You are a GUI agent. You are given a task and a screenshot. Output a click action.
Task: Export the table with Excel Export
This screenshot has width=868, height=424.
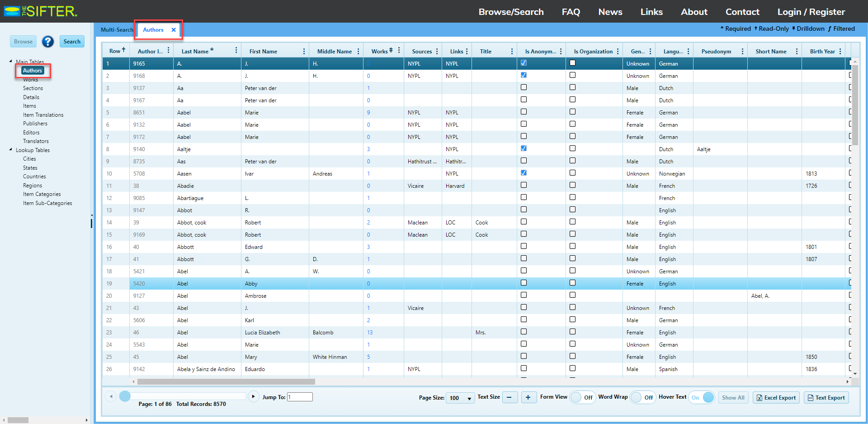776,398
